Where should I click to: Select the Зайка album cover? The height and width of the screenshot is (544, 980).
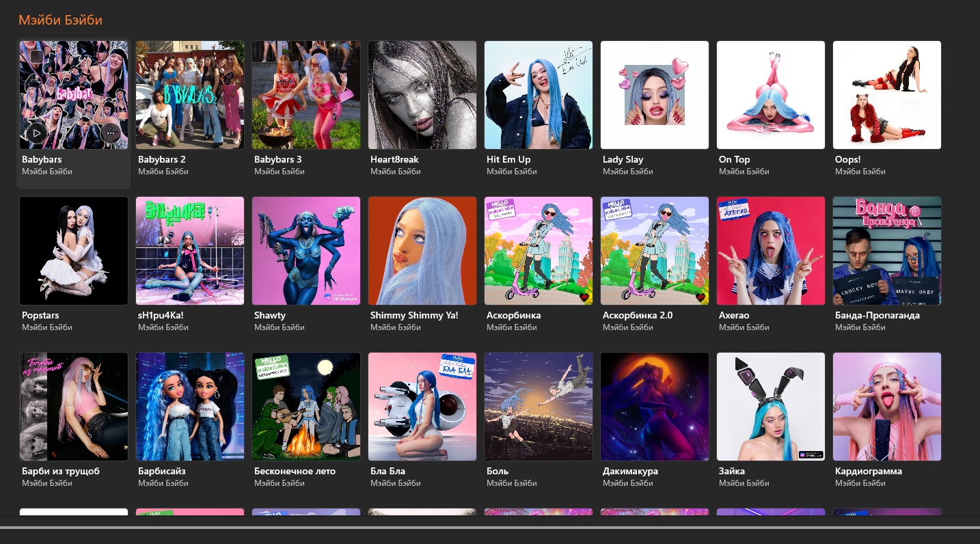771,407
